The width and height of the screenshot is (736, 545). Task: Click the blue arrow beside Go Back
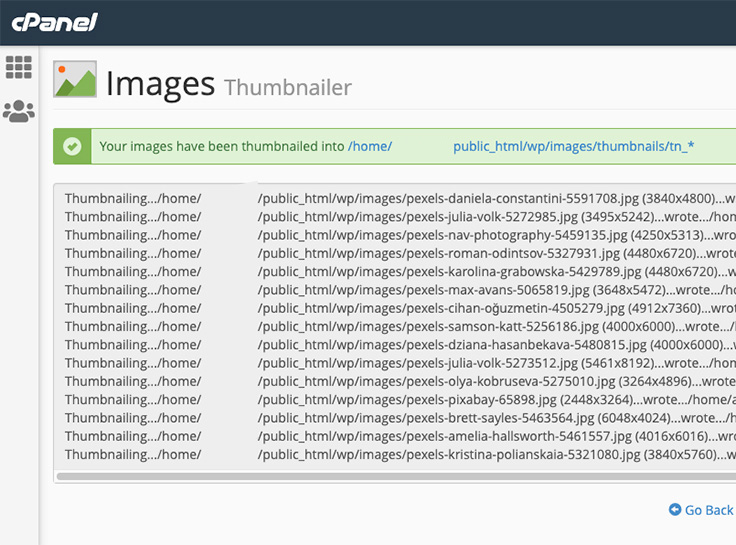tap(675, 510)
